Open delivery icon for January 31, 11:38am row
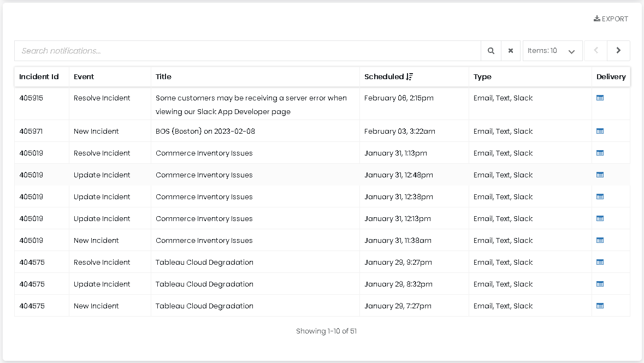This screenshot has width=644, height=363. [x=600, y=240]
